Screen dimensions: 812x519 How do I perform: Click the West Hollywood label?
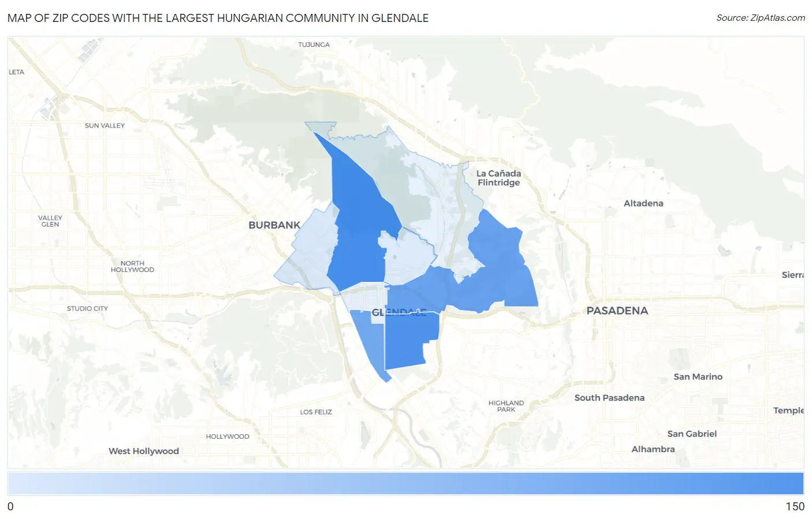point(144,451)
